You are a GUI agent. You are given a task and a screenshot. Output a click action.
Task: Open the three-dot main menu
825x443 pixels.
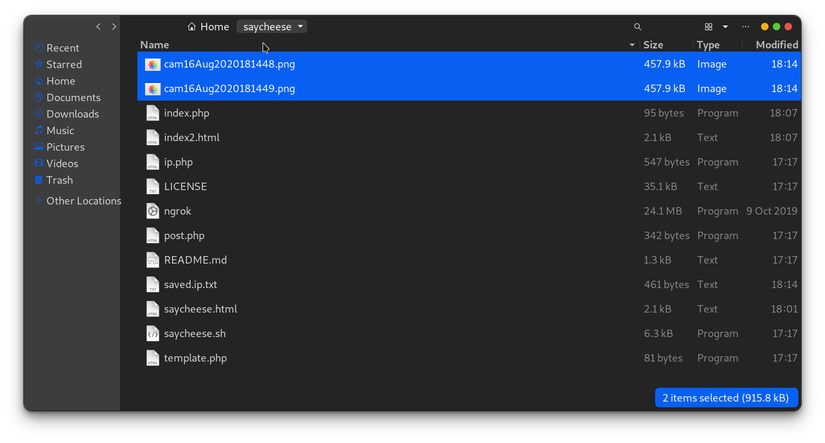point(745,27)
